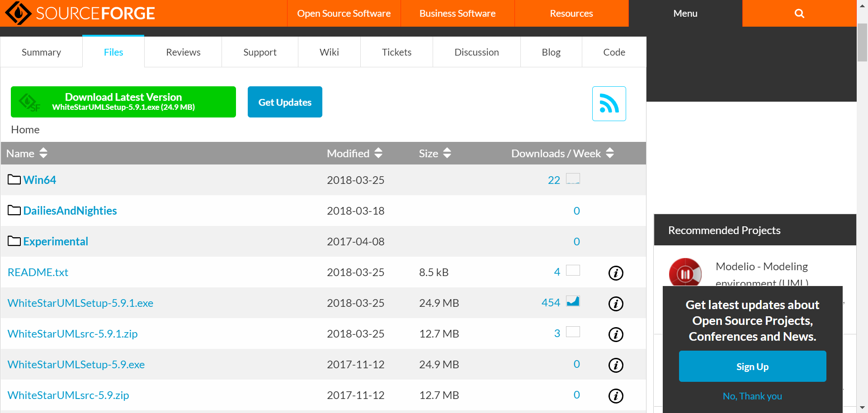Switch to the Wiki tab

pos(329,52)
